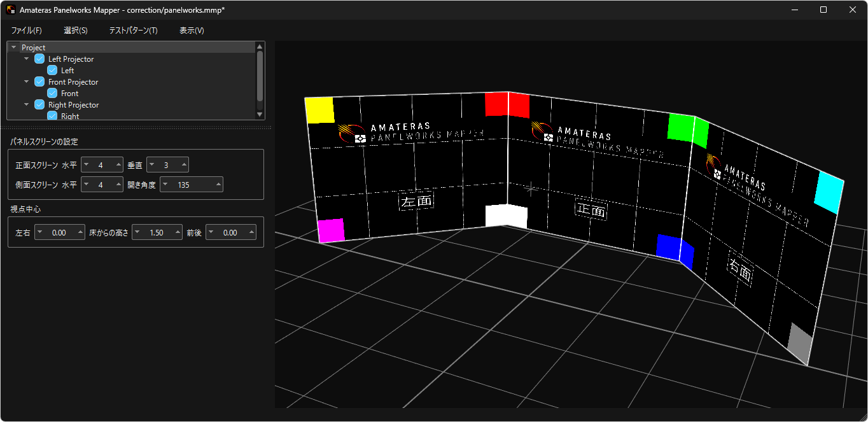Image resolution: width=868 pixels, height=422 pixels.
Task: Increase the 前後 viewpoint value
Action: 251,232
